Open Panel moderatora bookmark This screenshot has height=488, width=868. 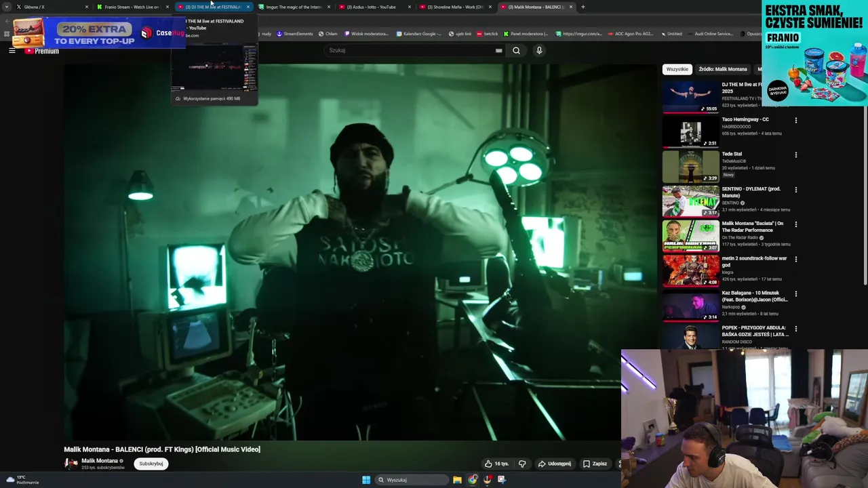click(526, 34)
